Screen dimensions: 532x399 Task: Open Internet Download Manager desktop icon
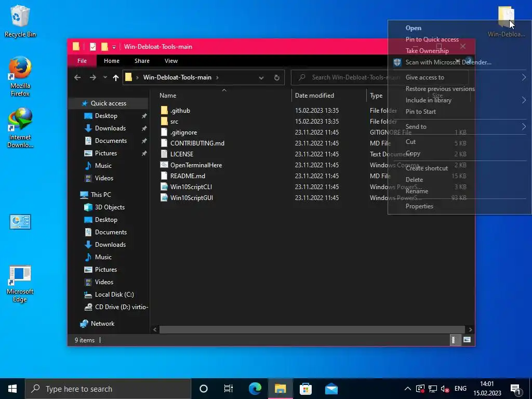pos(20,128)
